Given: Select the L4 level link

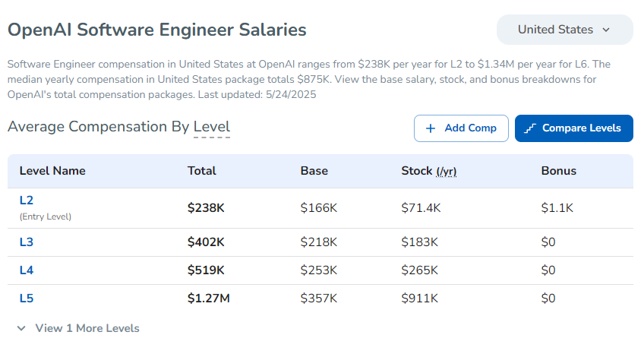Looking at the screenshot, I should click(x=27, y=270).
